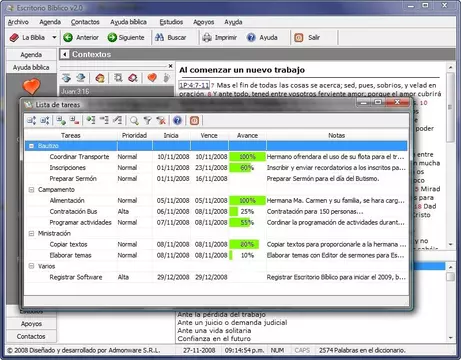
Task: Open the blue help icon in Lista de tareas
Action: (177, 120)
